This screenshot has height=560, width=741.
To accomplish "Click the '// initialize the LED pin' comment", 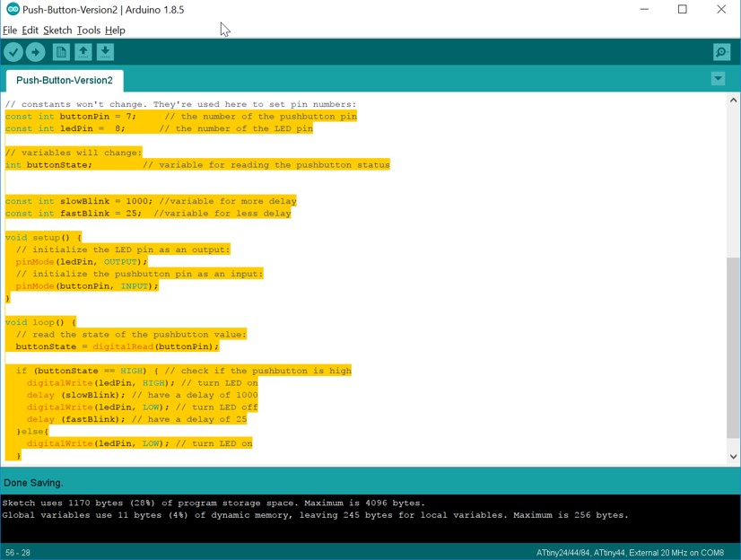I will 123,249.
